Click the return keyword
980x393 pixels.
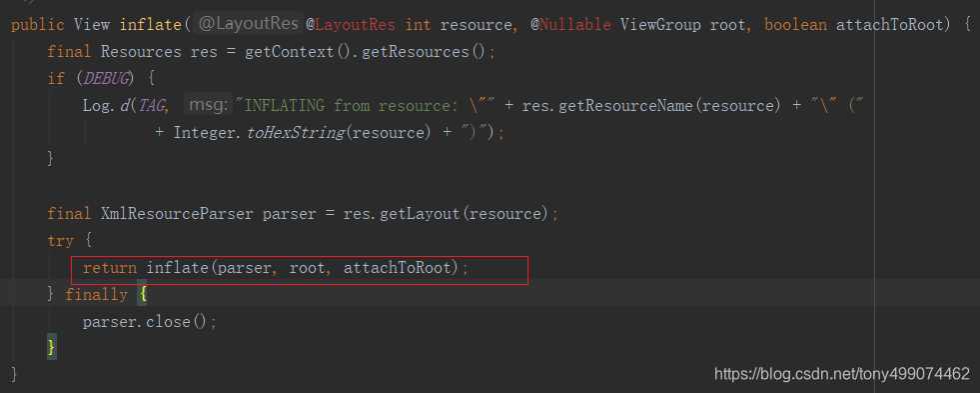pos(109,268)
